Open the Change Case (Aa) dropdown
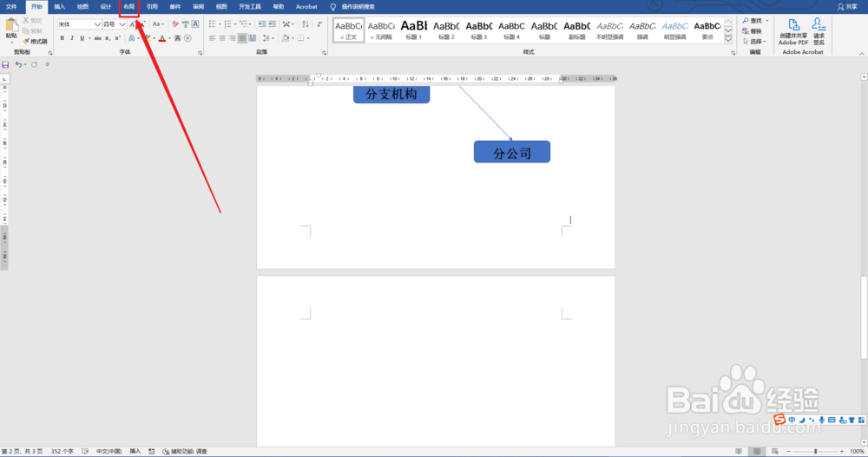Screen dimensions: 868x457 158,24
